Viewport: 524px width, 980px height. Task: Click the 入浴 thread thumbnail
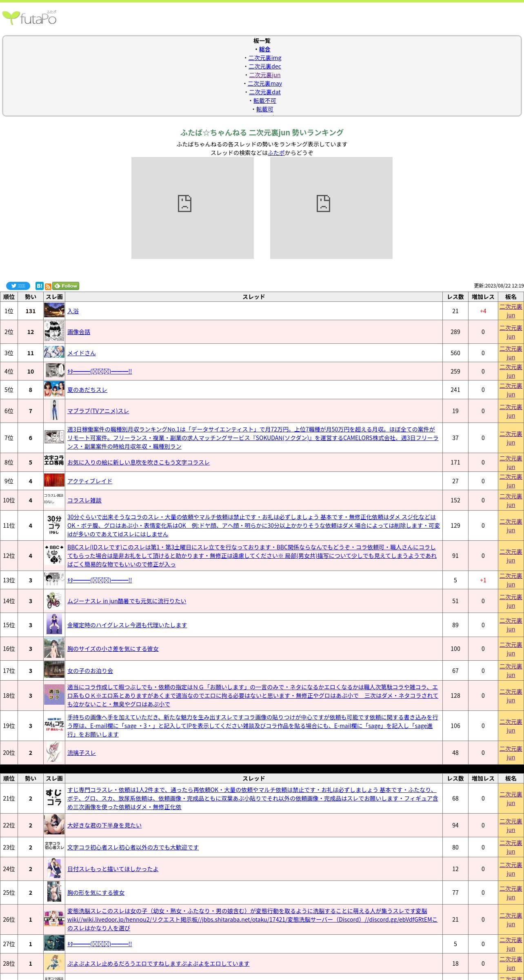(54, 310)
